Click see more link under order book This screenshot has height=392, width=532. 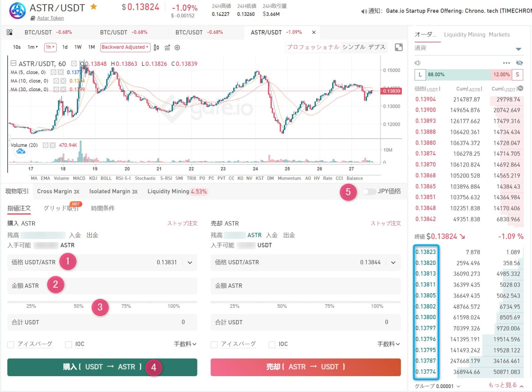[x=506, y=385]
